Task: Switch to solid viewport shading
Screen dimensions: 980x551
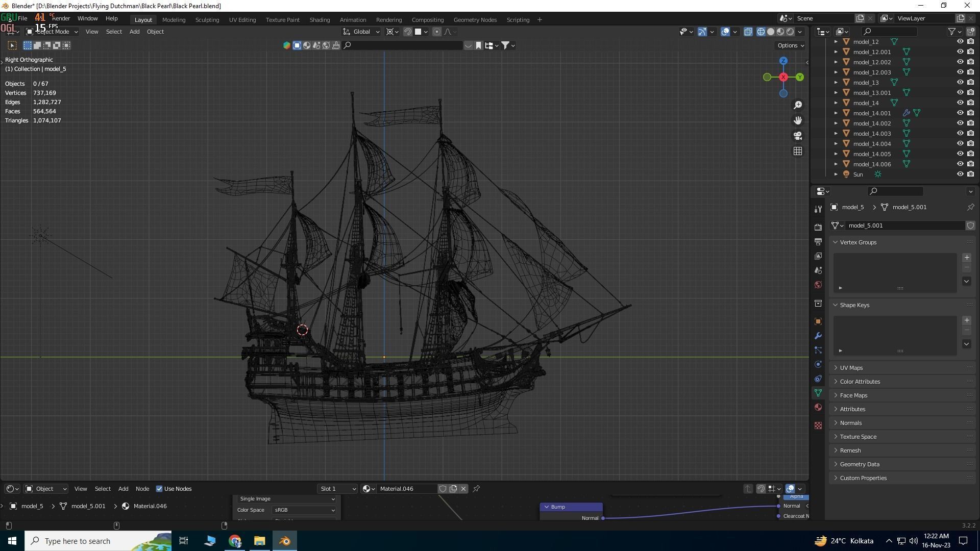Action: 771,32
